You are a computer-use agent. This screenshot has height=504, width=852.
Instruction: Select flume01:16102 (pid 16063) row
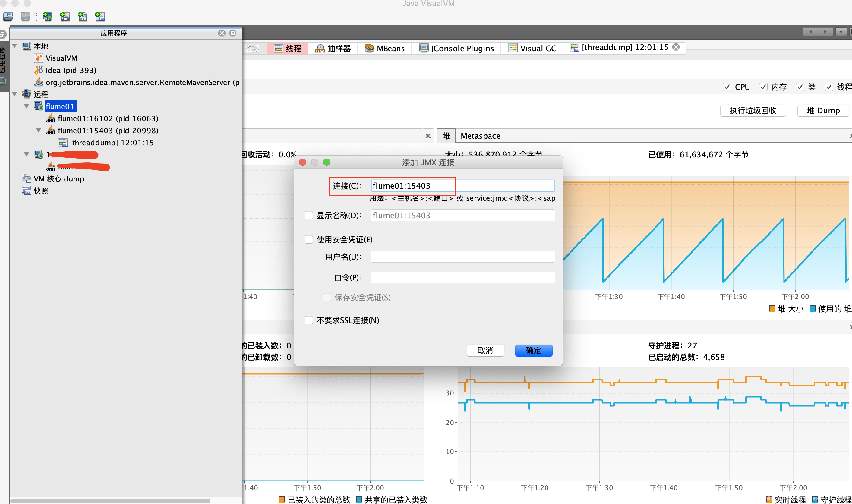[108, 118]
